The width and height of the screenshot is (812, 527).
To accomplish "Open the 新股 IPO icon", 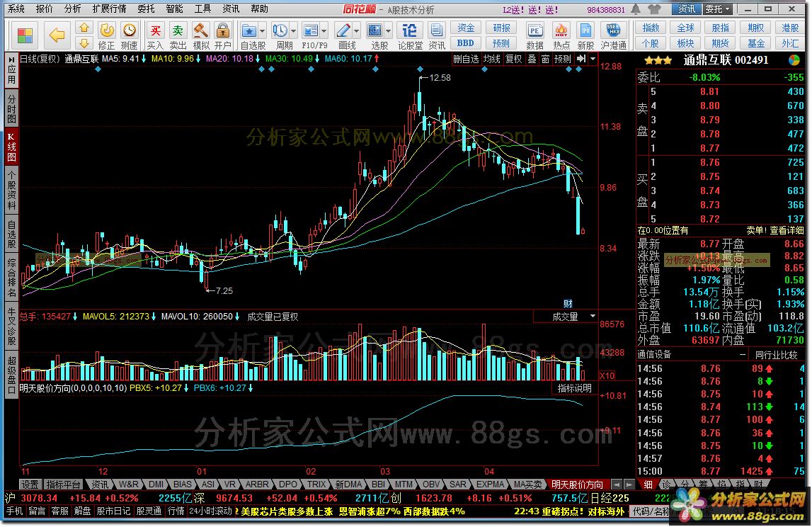I will (x=585, y=36).
